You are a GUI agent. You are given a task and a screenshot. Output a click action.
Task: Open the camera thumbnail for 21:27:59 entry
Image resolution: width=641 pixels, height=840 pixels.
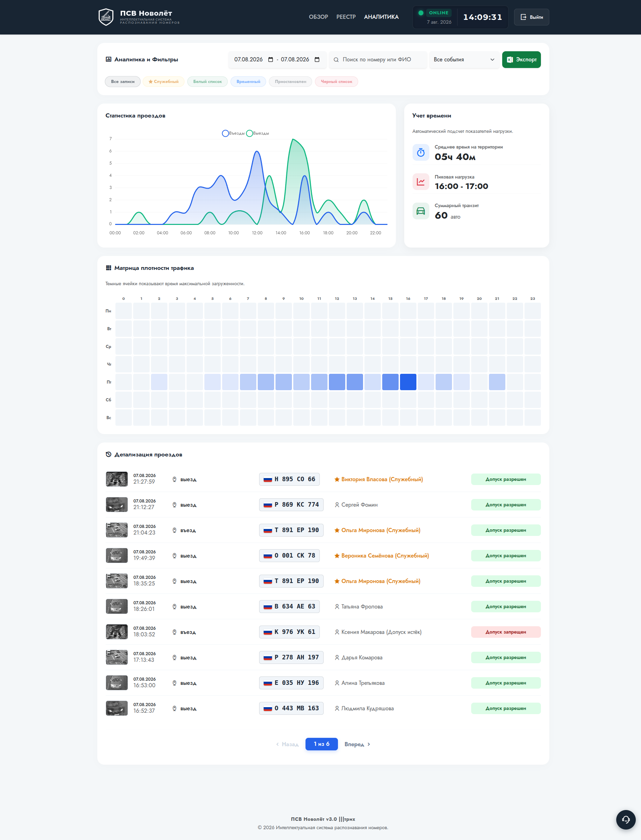coord(117,479)
